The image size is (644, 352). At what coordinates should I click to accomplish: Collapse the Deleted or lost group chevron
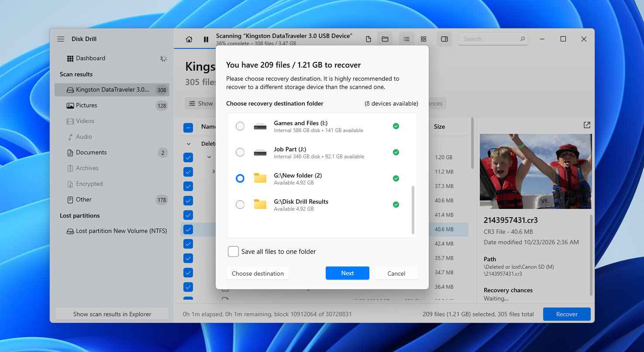[189, 144]
